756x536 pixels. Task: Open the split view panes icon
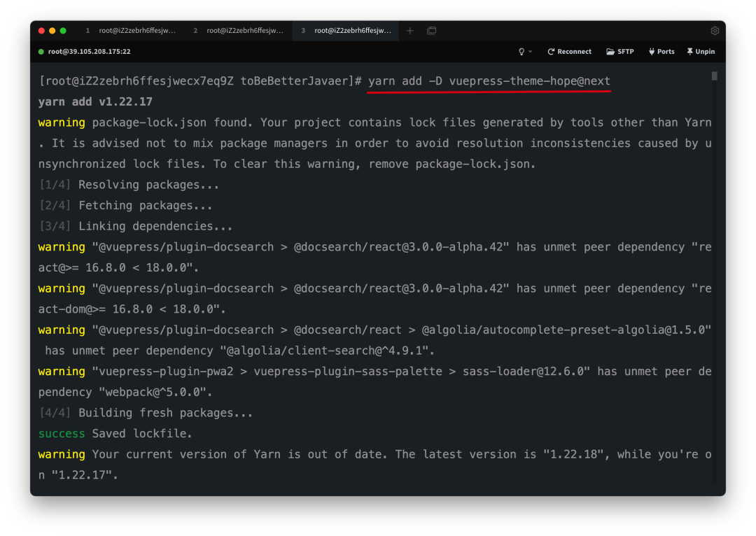pyautogui.click(x=431, y=30)
